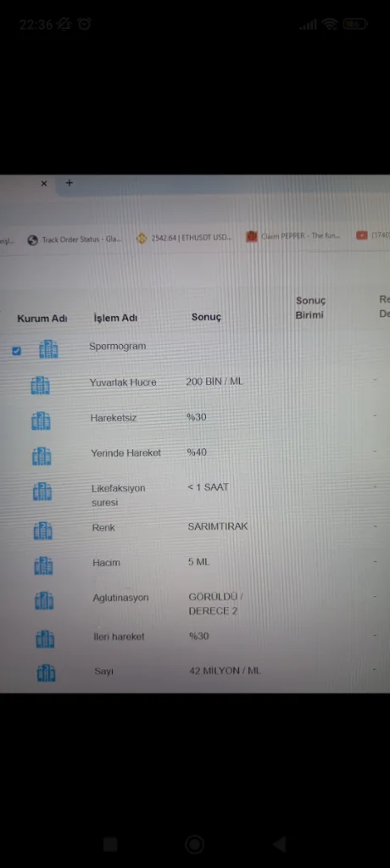Open the ETHUSDT Binance bookmark
390x868 pixels.
(183, 238)
